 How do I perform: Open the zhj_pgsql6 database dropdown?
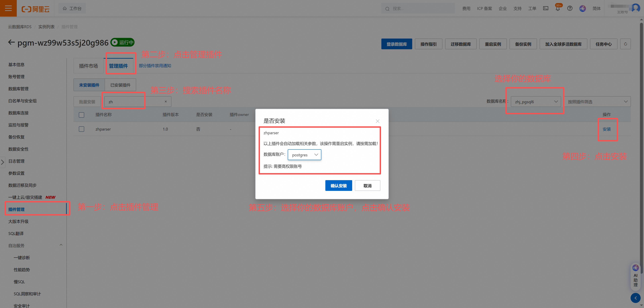[x=536, y=102]
